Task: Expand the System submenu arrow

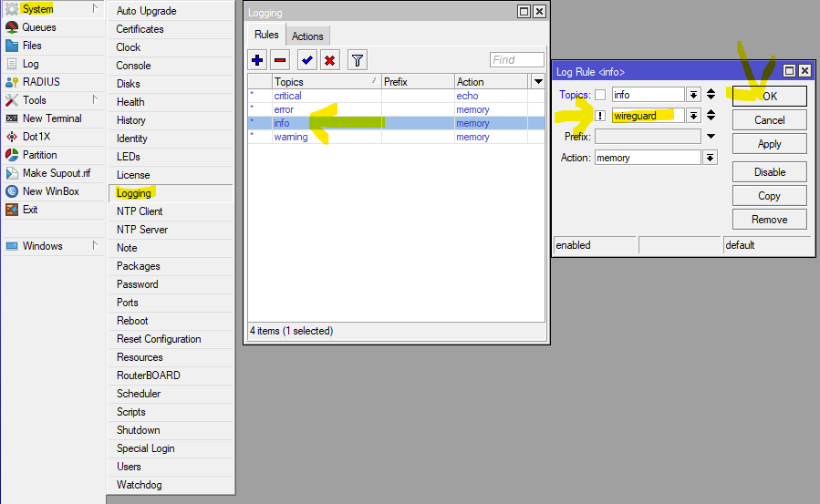Action: (x=95, y=8)
